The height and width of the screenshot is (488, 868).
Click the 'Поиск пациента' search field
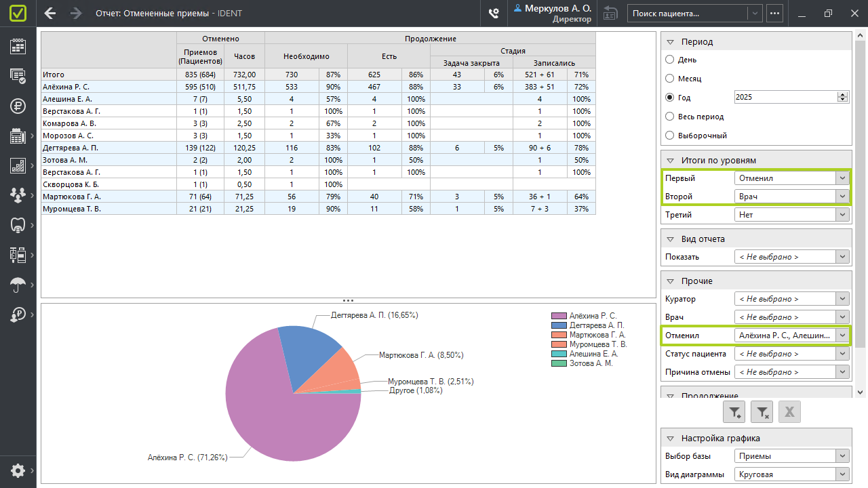(688, 13)
